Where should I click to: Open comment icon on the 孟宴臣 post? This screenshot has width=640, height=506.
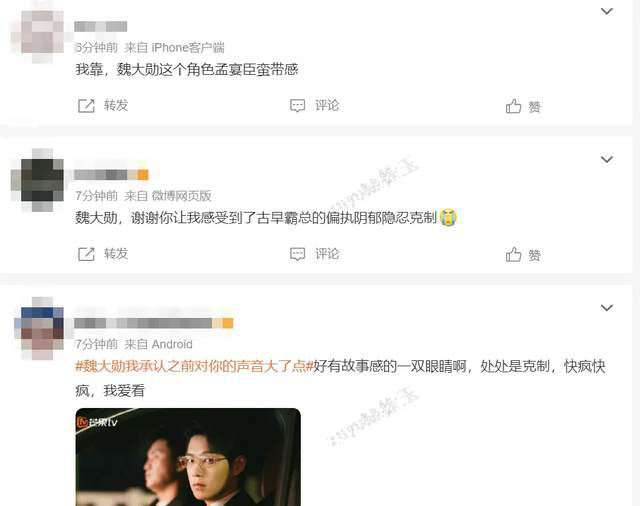(297, 106)
